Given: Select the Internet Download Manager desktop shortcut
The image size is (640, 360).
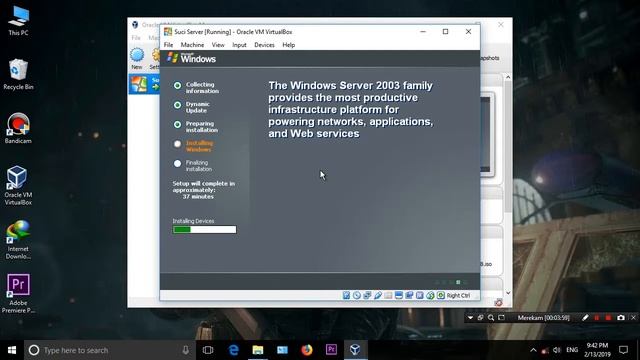Looking at the screenshot, I should pyautogui.click(x=18, y=240).
